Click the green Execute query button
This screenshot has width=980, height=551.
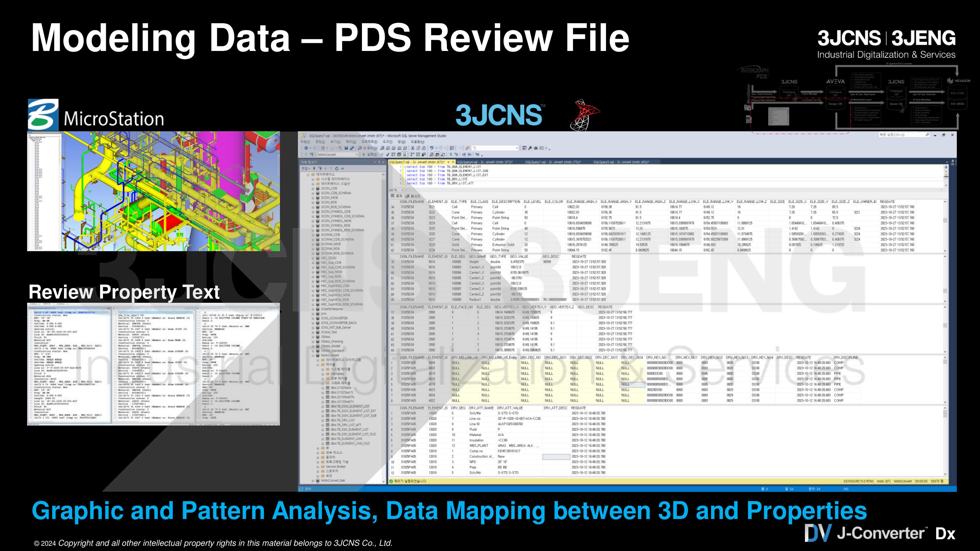370,155
